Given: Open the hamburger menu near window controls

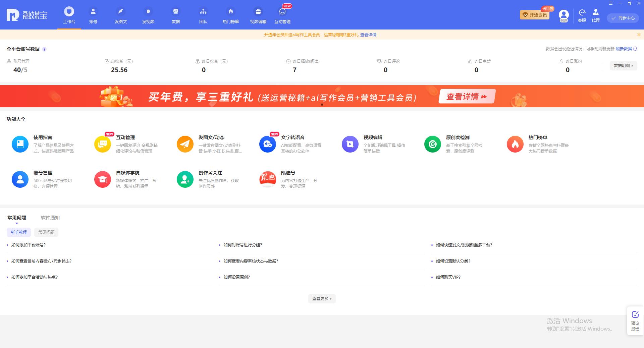Looking at the screenshot, I should (x=611, y=3).
